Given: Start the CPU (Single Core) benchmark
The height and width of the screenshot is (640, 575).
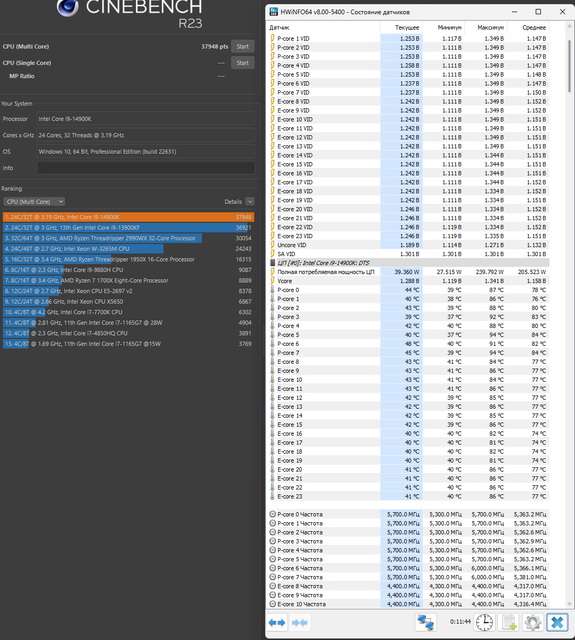Looking at the screenshot, I should click(242, 63).
